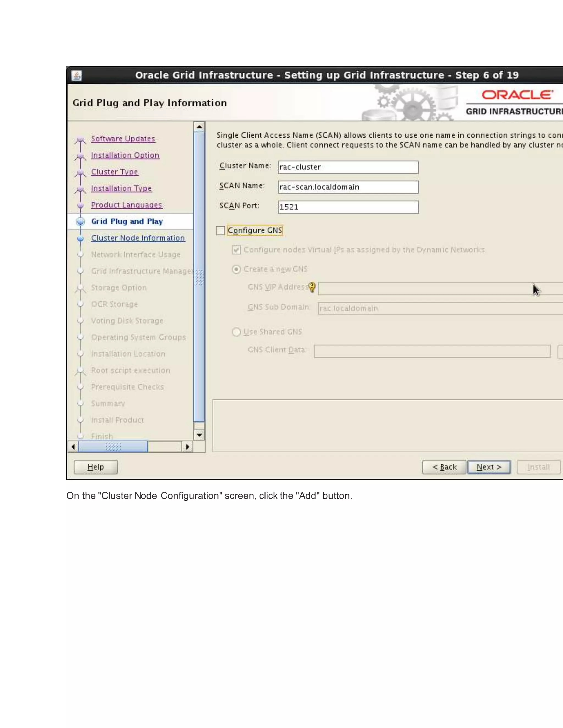
Task: Go to the Installation Type step
Action: (x=122, y=188)
